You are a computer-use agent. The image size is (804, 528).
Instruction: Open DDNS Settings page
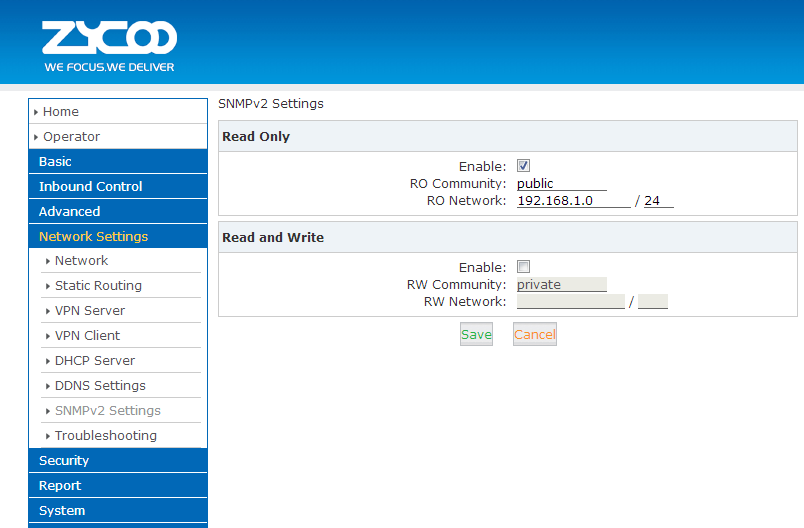coord(100,386)
